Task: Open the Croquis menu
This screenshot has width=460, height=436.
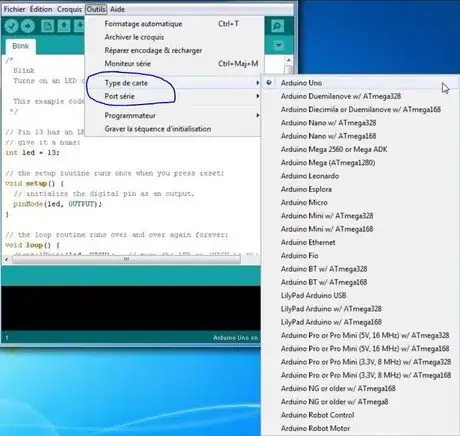Action: pyautogui.click(x=69, y=9)
